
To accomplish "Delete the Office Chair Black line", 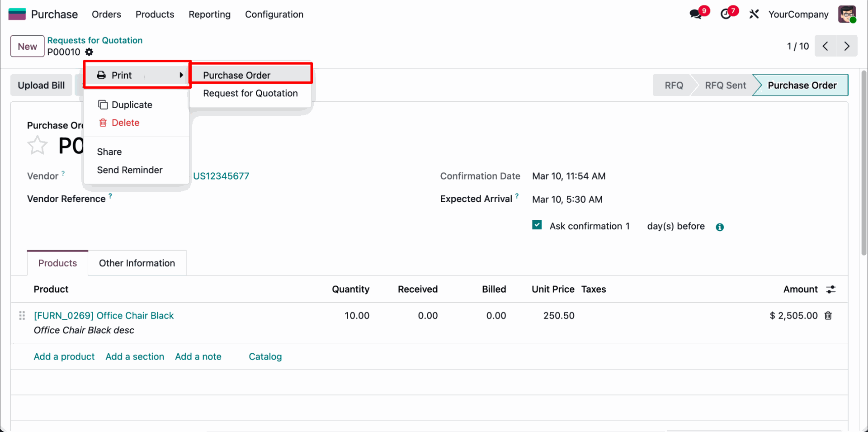I will (x=828, y=316).
